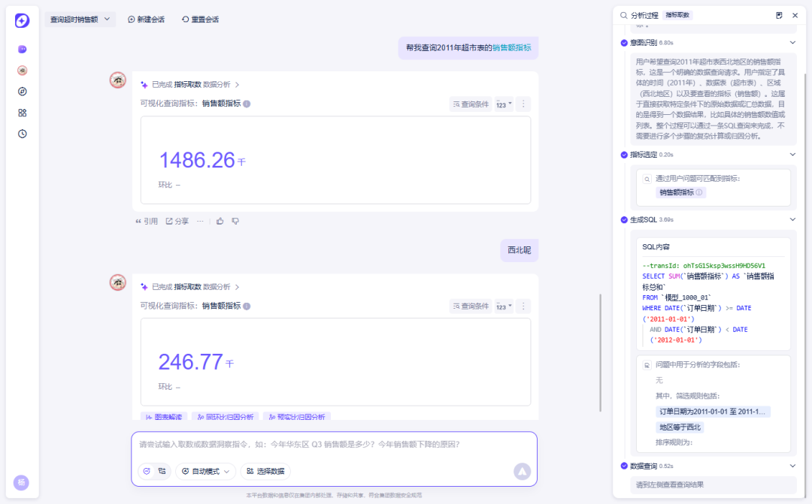Like the first answer with thumbs up

pos(220,221)
